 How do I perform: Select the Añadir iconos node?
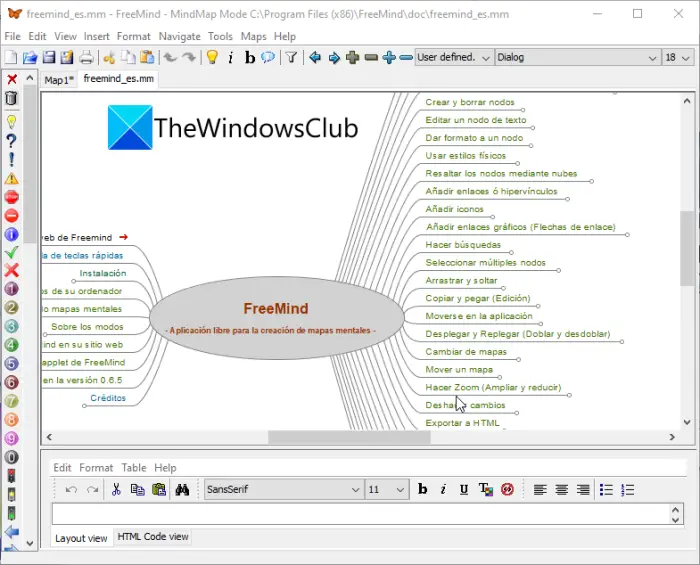point(454,209)
